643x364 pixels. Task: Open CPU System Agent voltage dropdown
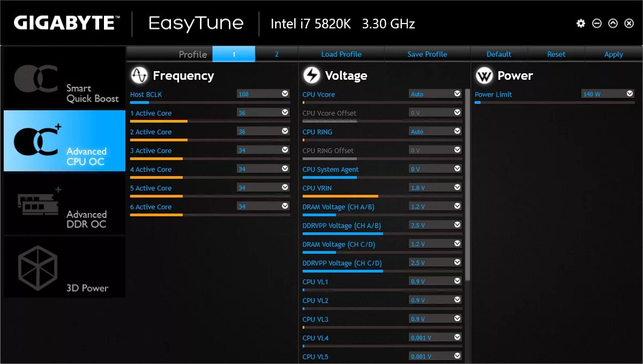tap(457, 169)
